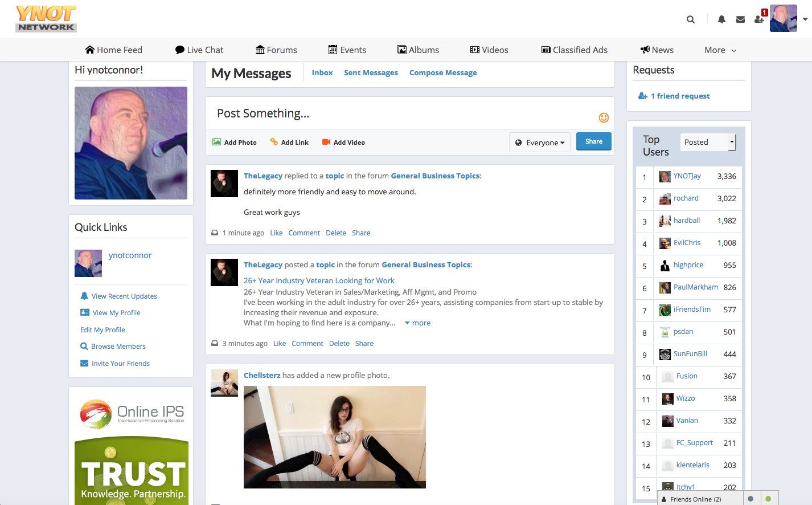Screen dimensions: 812x505
Task: Click Add Link
Action: pyautogui.click(x=289, y=142)
